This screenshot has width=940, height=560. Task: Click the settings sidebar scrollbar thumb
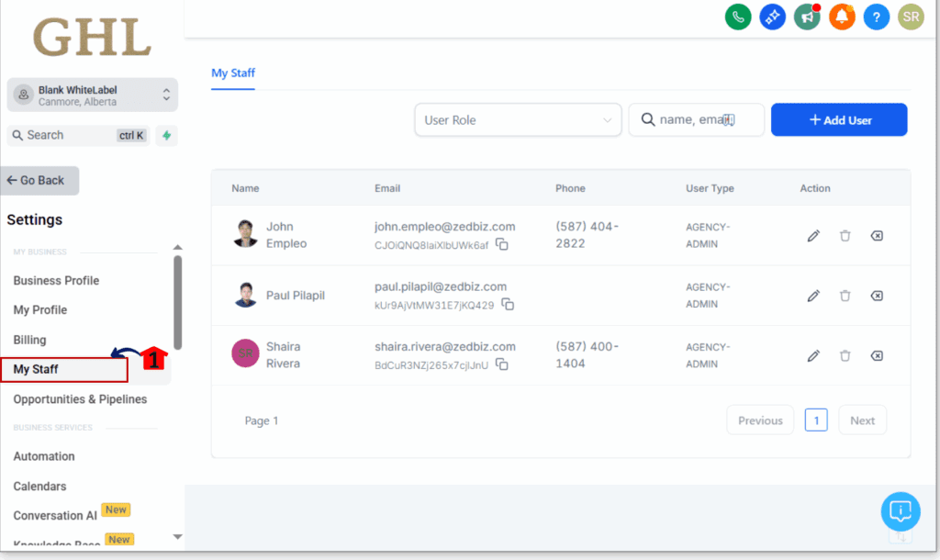click(177, 302)
